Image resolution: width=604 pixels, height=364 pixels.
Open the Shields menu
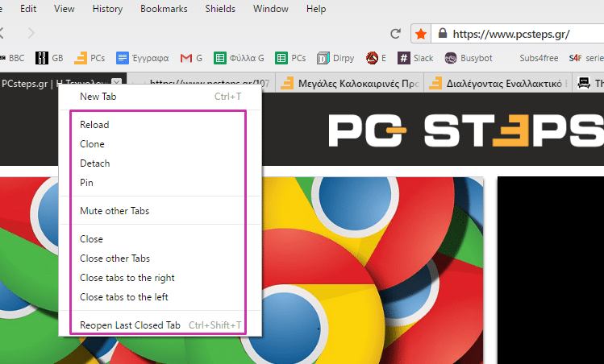click(x=220, y=9)
